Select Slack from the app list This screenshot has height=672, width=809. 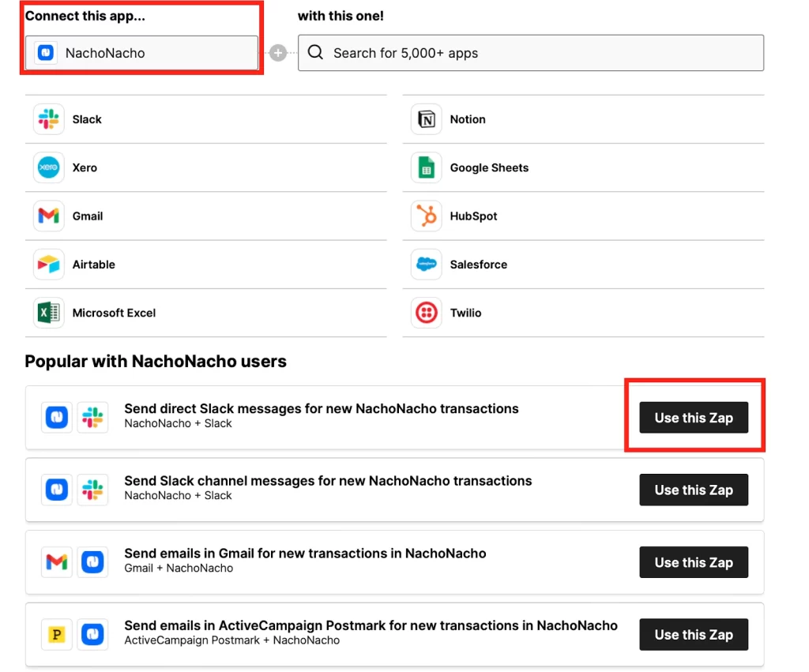pos(206,119)
